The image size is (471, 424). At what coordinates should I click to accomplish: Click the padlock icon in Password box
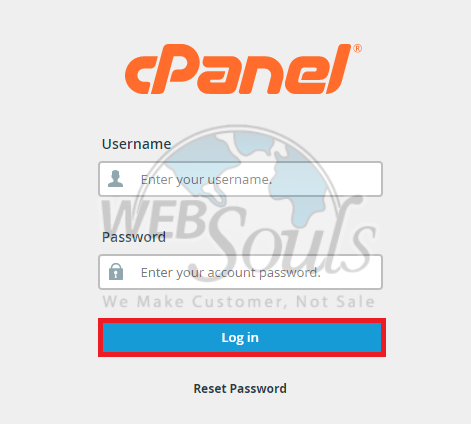(116, 272)
